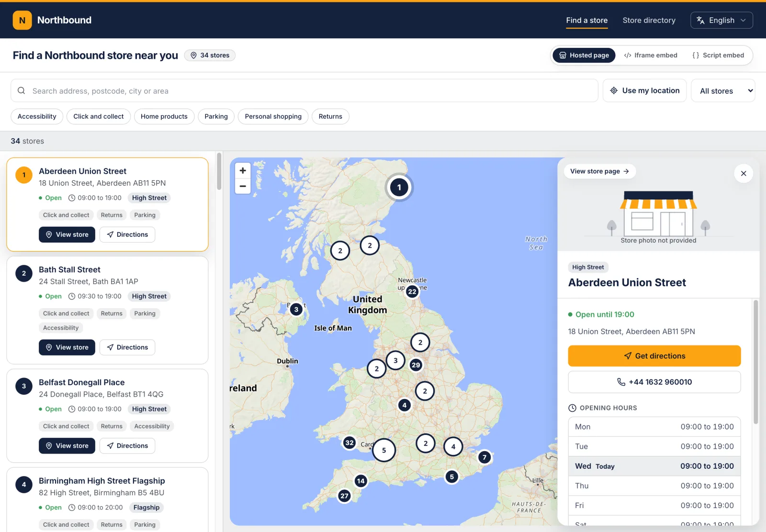Click the details panel scrollbar
766x532 pixels.
pos(756,362)
